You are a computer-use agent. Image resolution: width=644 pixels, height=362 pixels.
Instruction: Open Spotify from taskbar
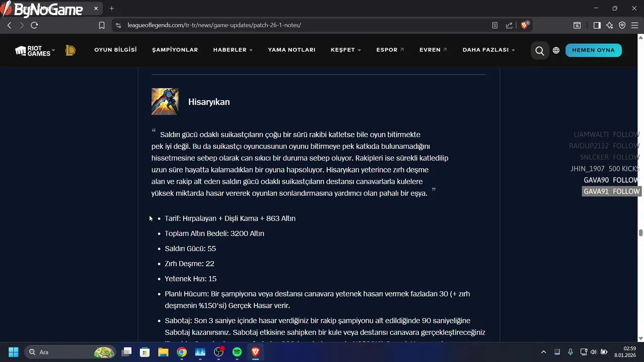coord(237,352)
